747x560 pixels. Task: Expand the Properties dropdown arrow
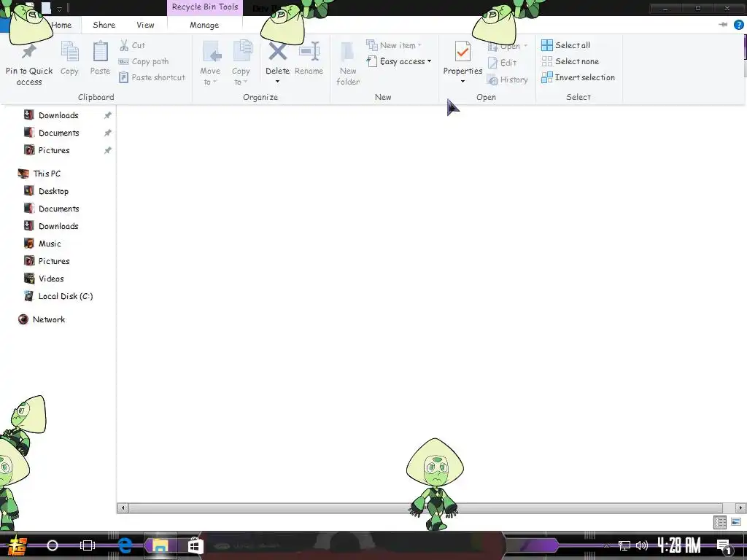462,82
